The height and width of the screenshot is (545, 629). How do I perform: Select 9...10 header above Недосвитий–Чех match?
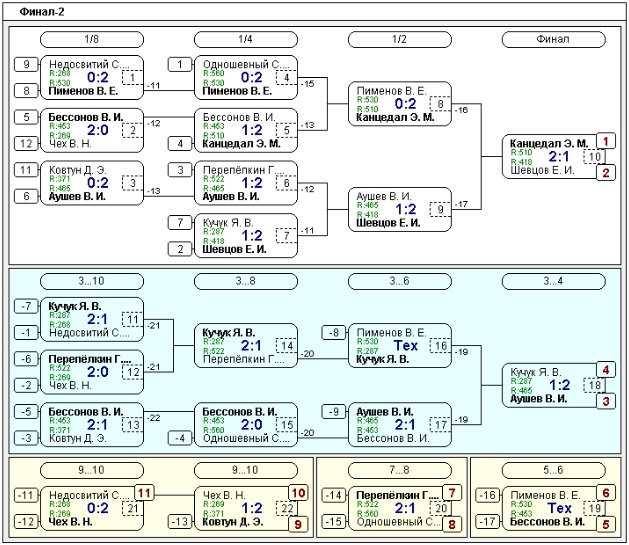pyautogui.click(x=92, y=470)
